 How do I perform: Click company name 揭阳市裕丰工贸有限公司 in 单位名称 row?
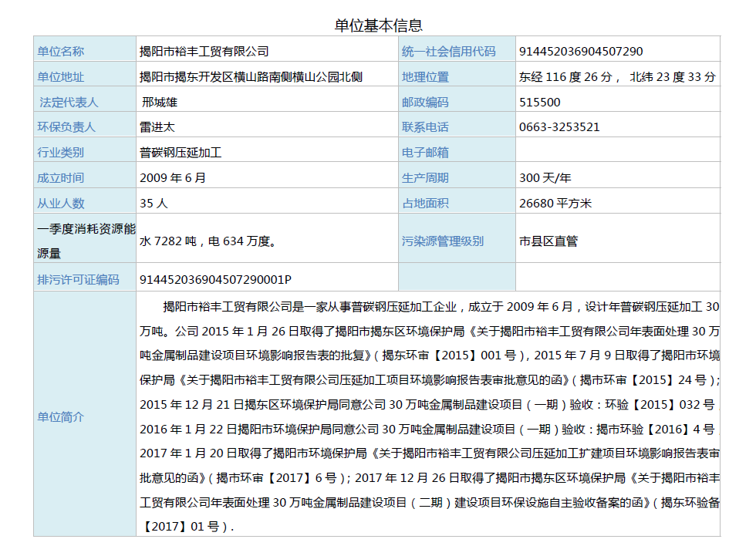click(204, 51)
